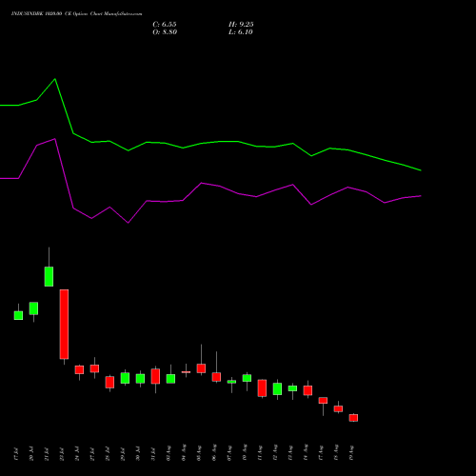476x476 pixels.
Task: Select the tallest red candlestick body
Action: pos(64,324)
